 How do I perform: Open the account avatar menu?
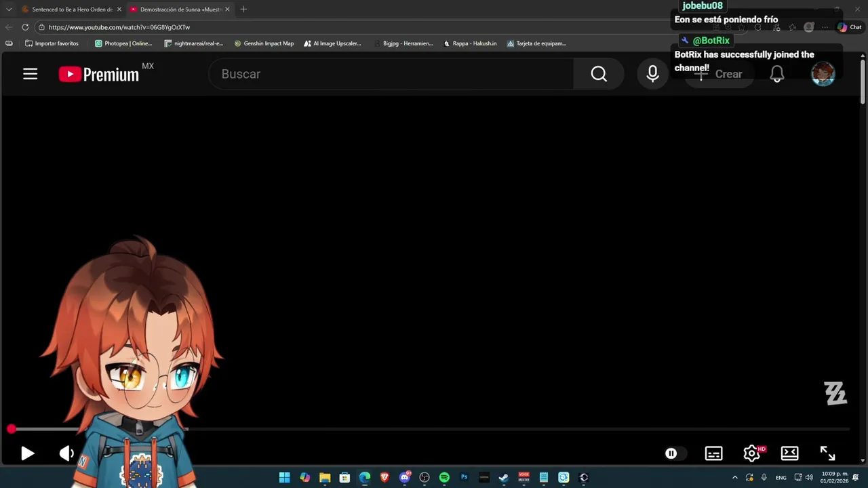click(x=823, y=74)
